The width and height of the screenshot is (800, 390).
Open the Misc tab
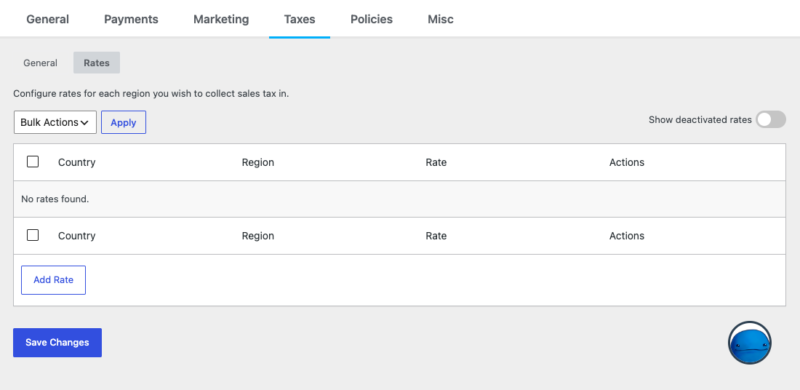tap(440, 19)
